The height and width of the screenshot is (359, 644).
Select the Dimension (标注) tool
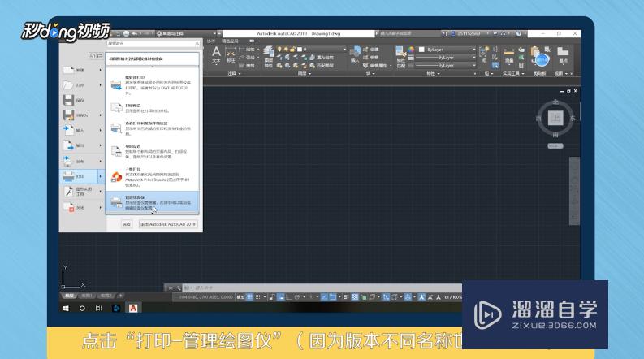point(231,55)
